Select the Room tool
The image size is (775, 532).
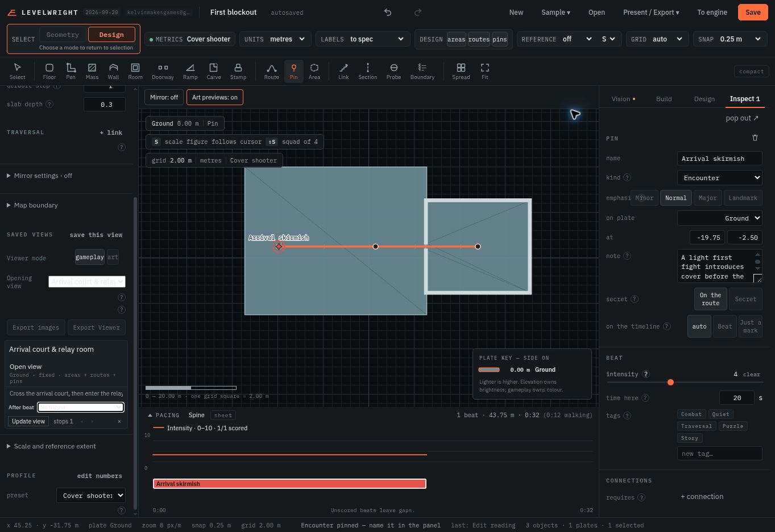pos(135,71)
